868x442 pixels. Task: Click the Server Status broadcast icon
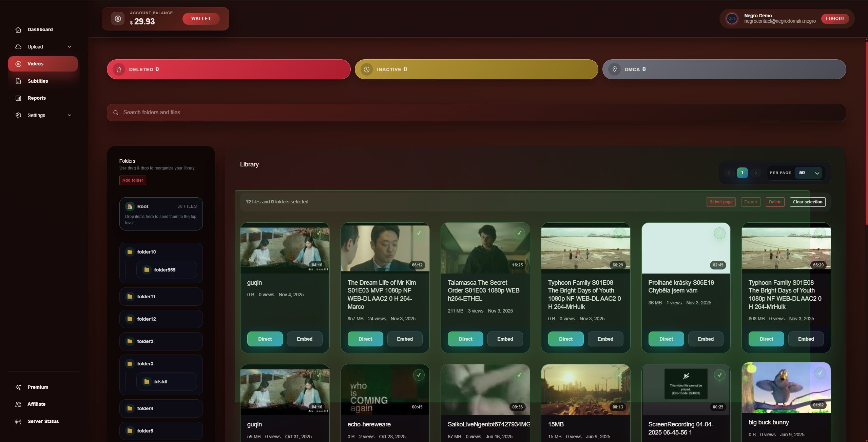pyautogui.click(x=18, y=421)
